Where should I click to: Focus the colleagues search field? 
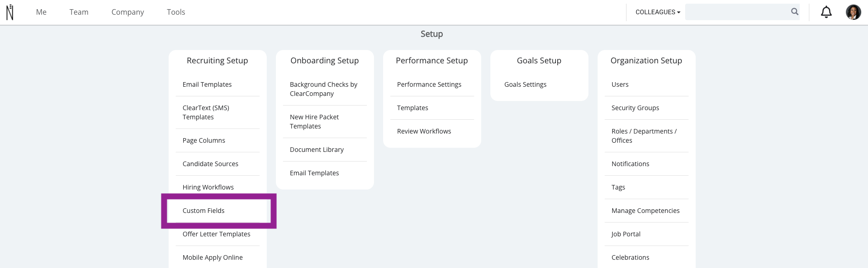[737, 12]
